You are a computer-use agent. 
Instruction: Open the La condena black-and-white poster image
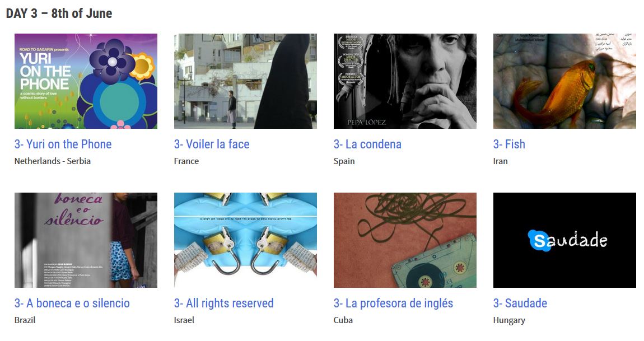[x=405, y=81]
